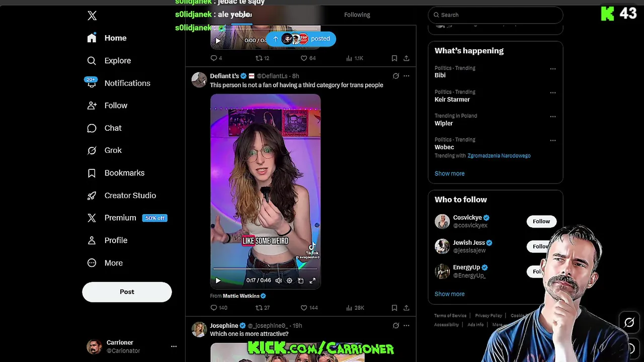Screen dimensions: 644x362
Task: Go to Follow in sidebar
Action: click(x=107, y=106)
